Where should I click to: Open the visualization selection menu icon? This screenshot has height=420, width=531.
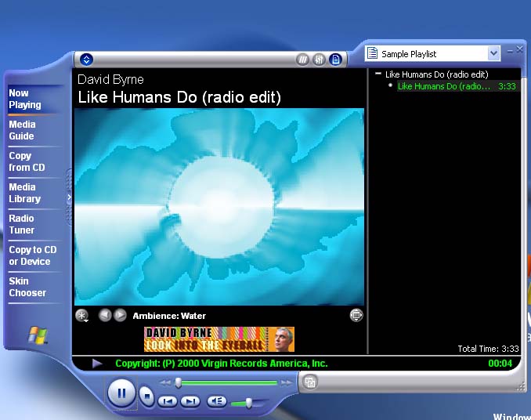(x=82, y=316)
